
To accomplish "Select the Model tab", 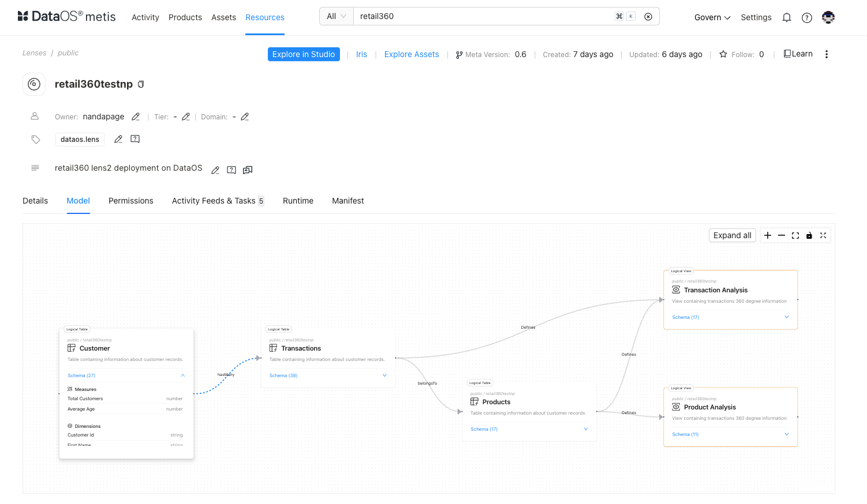I will click(79, 201).
